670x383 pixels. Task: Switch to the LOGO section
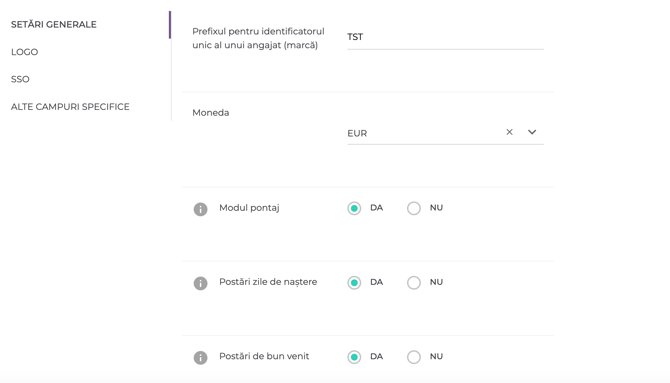(24, 52)
